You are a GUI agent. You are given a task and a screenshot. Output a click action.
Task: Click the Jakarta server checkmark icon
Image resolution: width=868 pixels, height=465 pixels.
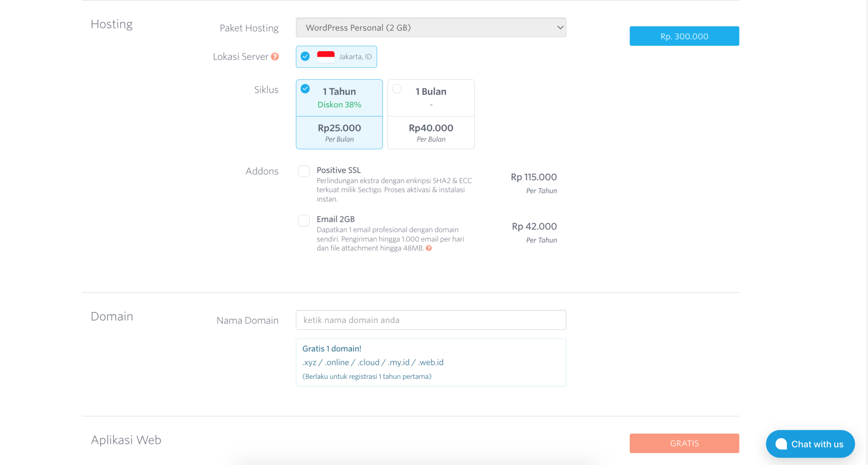[x=305, y=56]
